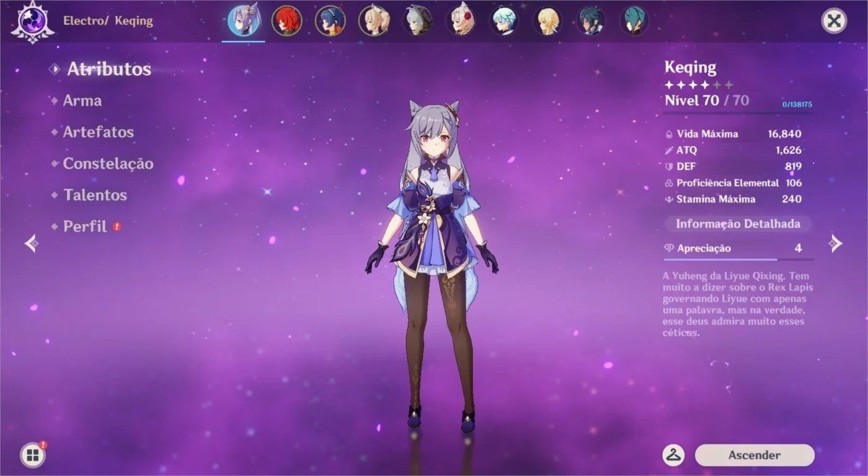The width and height of the screenshot is (868, 476).
Task: Click the star rarity row under Keqing
Action: [699, 84]
